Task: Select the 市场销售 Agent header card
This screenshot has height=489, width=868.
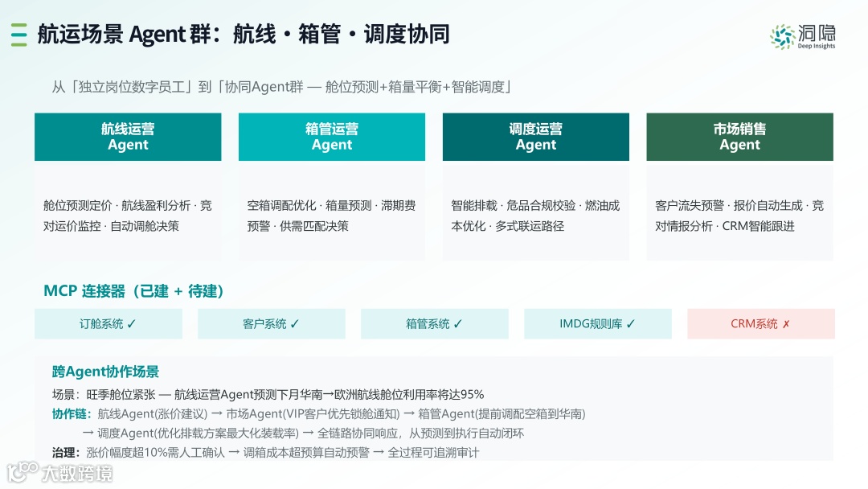Action: pyautogui.click(x=739, y=137)
